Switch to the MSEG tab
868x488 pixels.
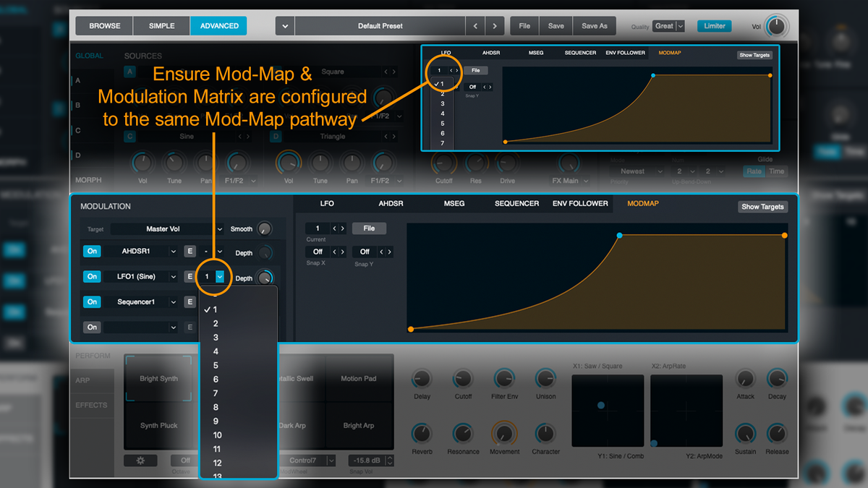point(454,203)
